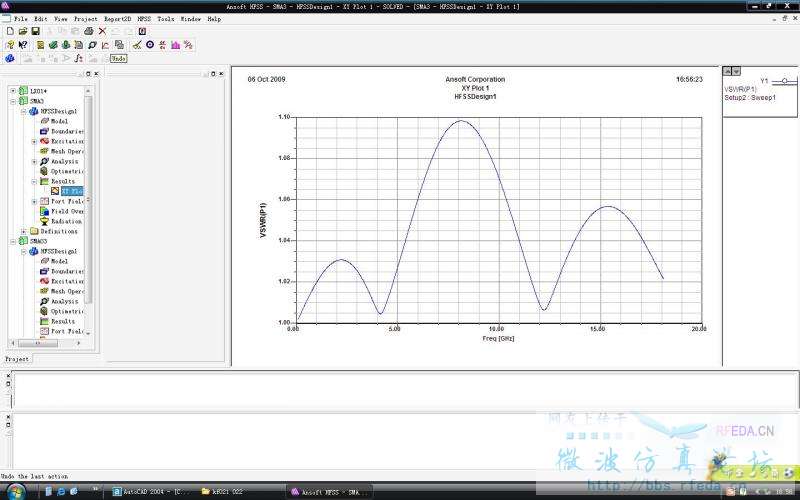Click the New project icon
The width and height of the screenshot is (800, 500).
click(10, 31)
